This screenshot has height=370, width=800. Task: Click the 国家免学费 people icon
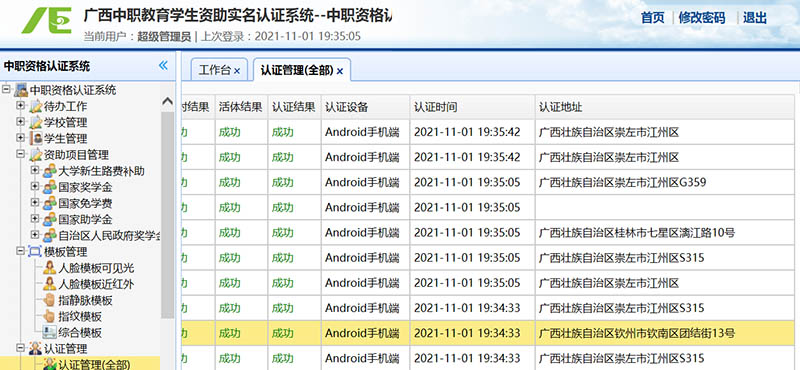point(50,204)
